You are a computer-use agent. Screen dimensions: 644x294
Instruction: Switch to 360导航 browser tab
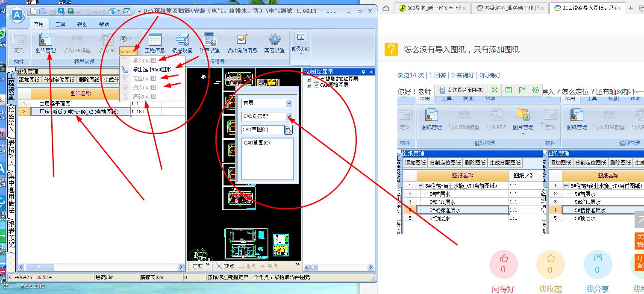(433, 8)
